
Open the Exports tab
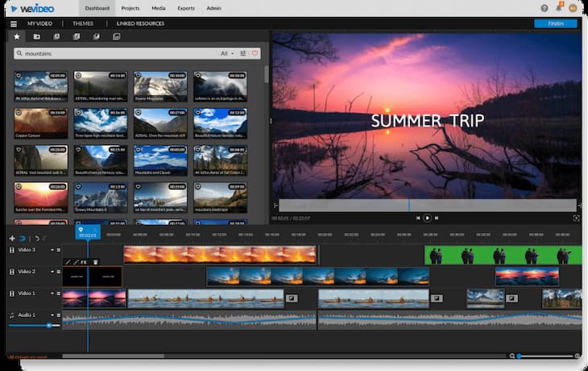click(x=186, y=8)
